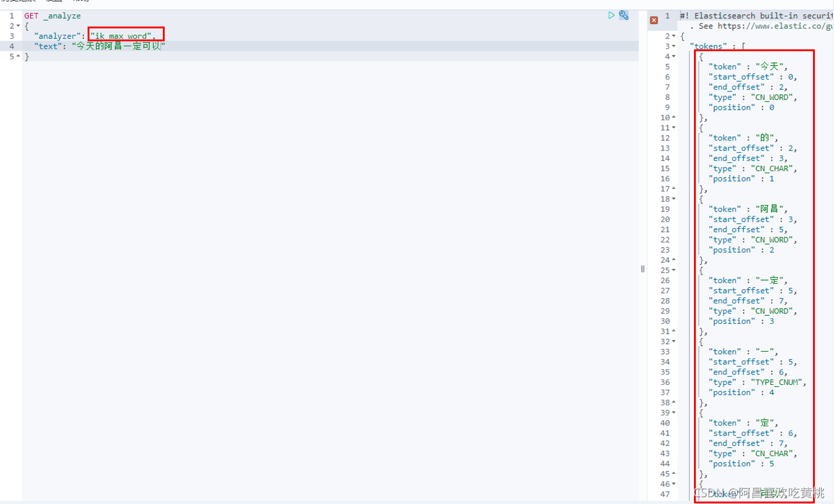Collapse the "一" token object at output line 32
The image size is (834, 504).
(674, 342)
